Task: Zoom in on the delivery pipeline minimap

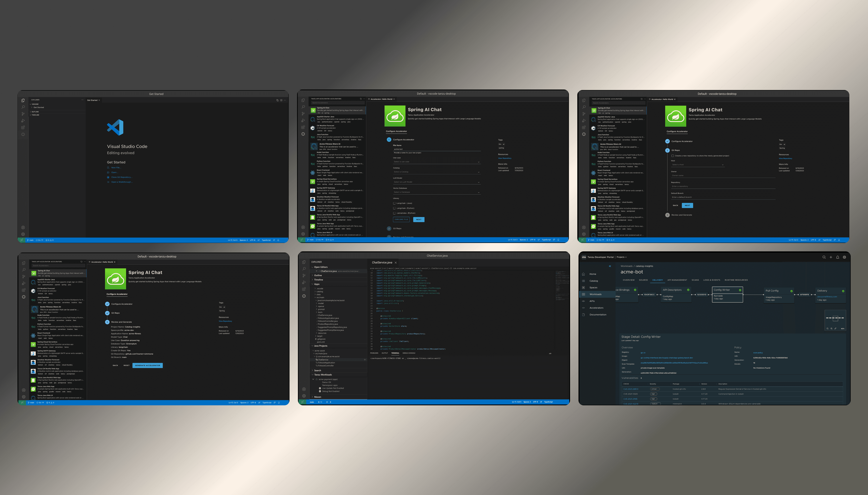Action: 831,328
